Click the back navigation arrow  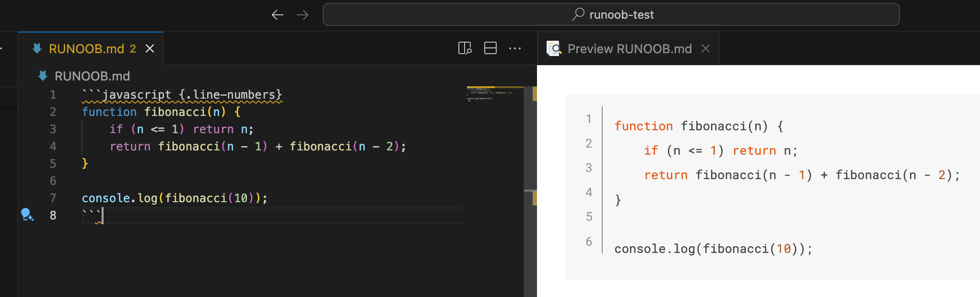[277, 15]
